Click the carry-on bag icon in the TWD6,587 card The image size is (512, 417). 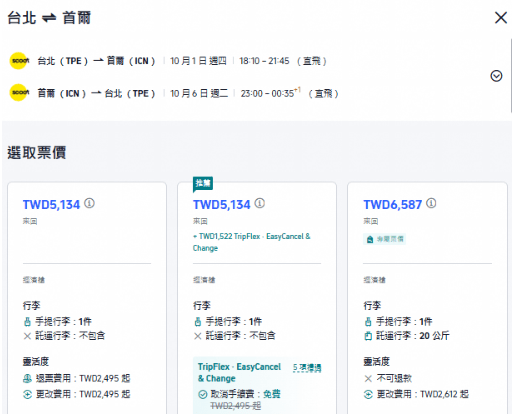368,322
